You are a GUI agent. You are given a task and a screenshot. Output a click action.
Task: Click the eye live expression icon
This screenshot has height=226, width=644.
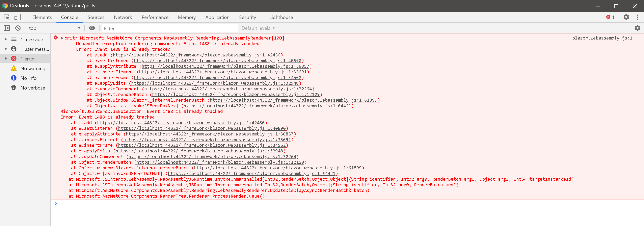tap(92, 28)
